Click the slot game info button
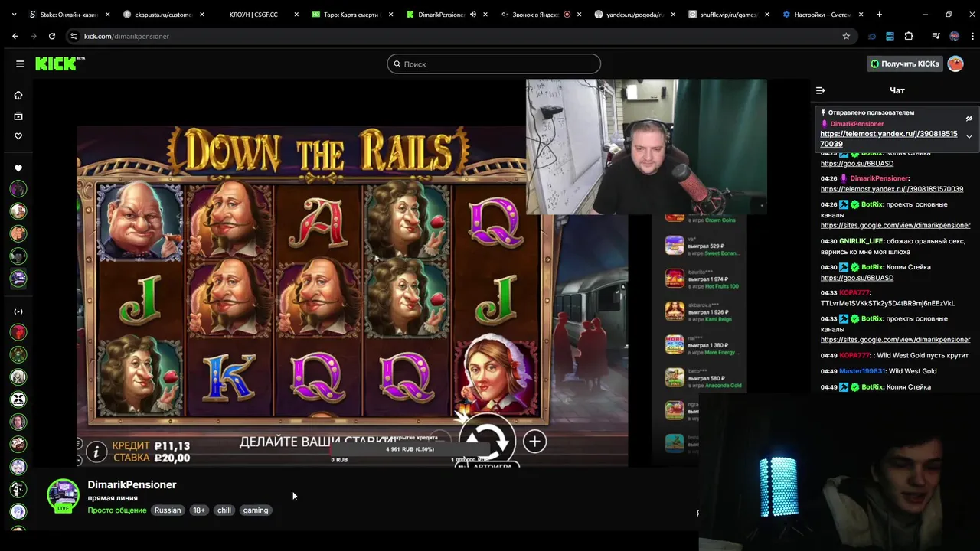980x551 pixels. tap(96, 452)
